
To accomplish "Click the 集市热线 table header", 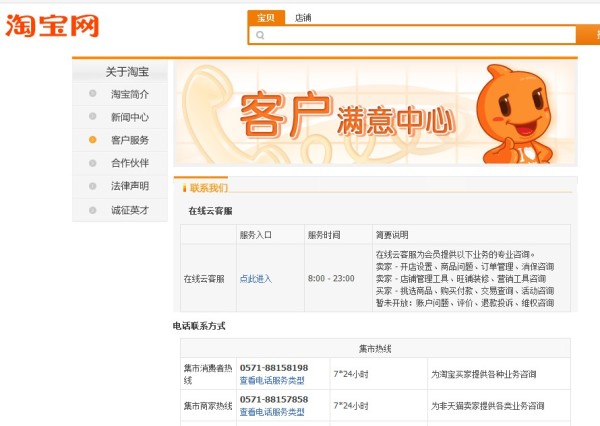I will coord(375,349).
